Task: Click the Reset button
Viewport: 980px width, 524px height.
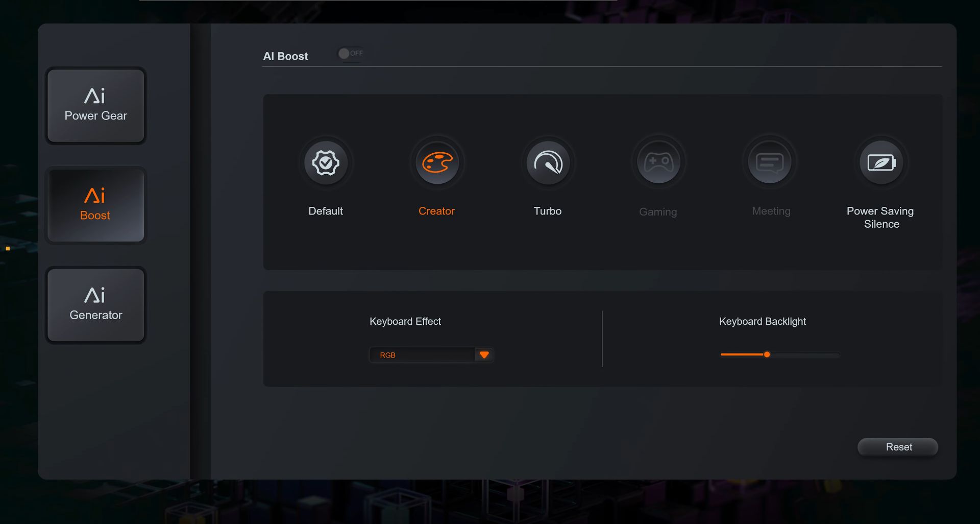Action: 897,447
